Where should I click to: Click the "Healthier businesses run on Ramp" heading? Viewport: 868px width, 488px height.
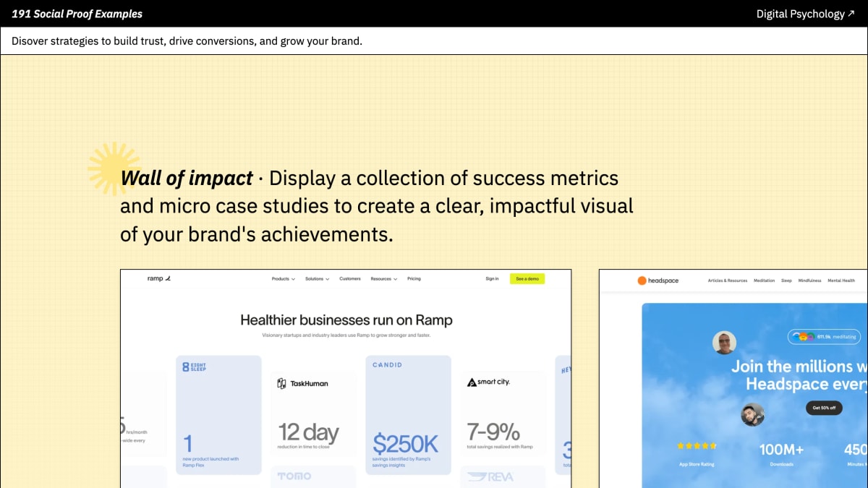click(x=346, y=320)
